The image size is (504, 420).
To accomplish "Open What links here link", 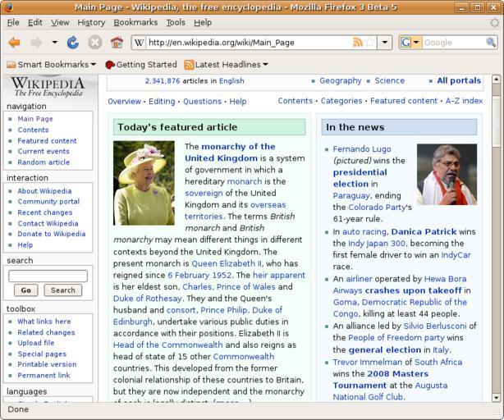I will coord(44,322).
